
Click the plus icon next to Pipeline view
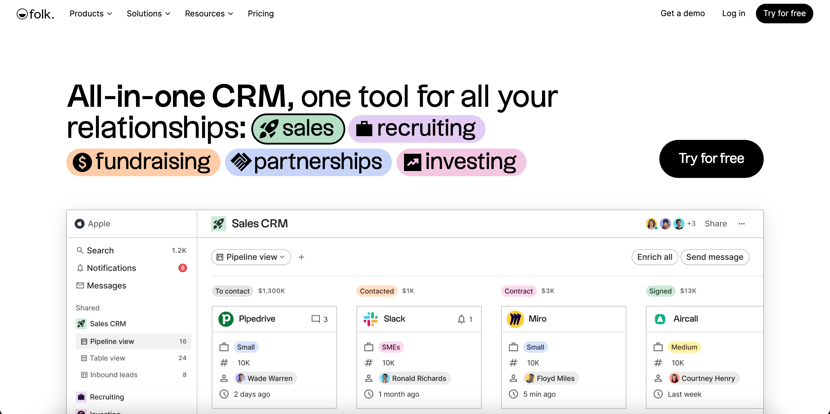(x=301, y=257)
